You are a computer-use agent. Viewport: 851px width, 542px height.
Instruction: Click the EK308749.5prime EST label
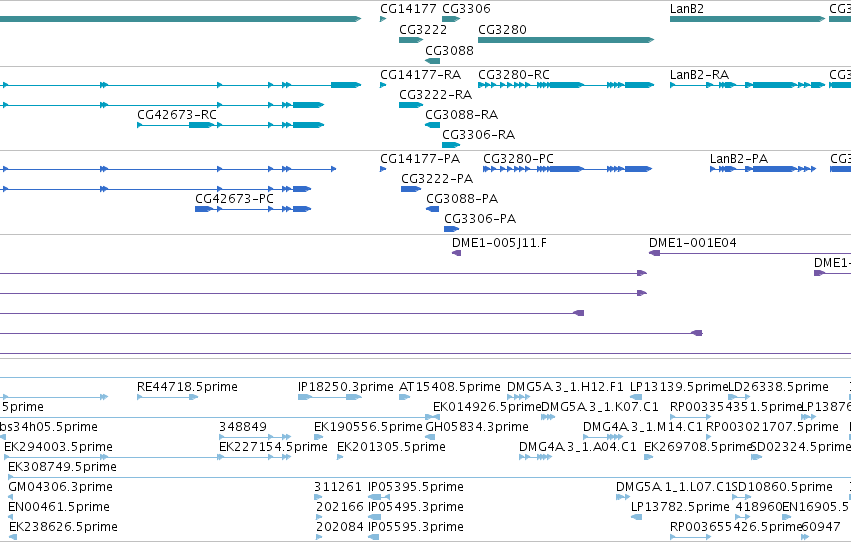point(62,467)
